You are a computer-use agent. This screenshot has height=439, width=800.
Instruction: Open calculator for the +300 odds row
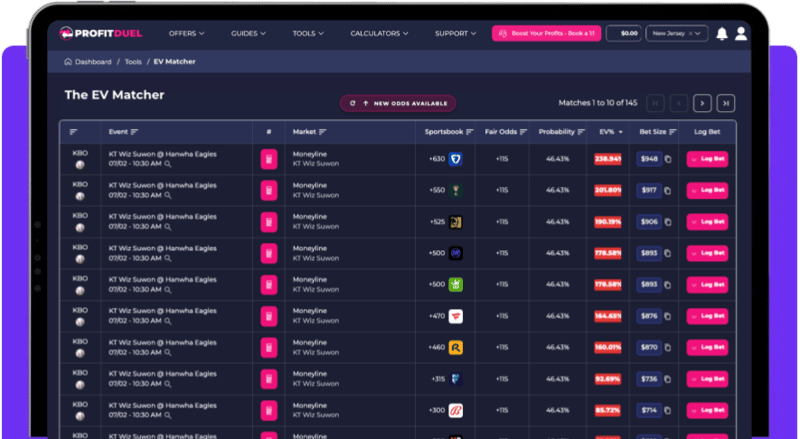269,410
